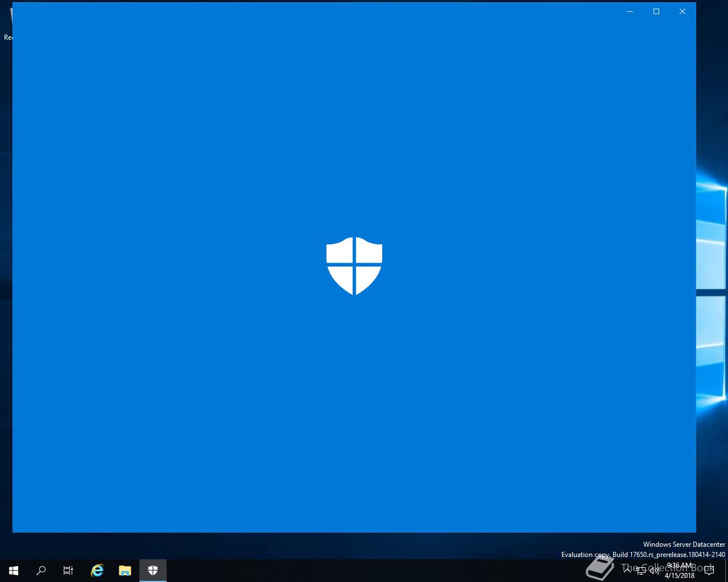Launch Internet Explorer from the taskbar
Image resolution: width=728 pixels, height=582 pixels.
[x=97, y=571]
